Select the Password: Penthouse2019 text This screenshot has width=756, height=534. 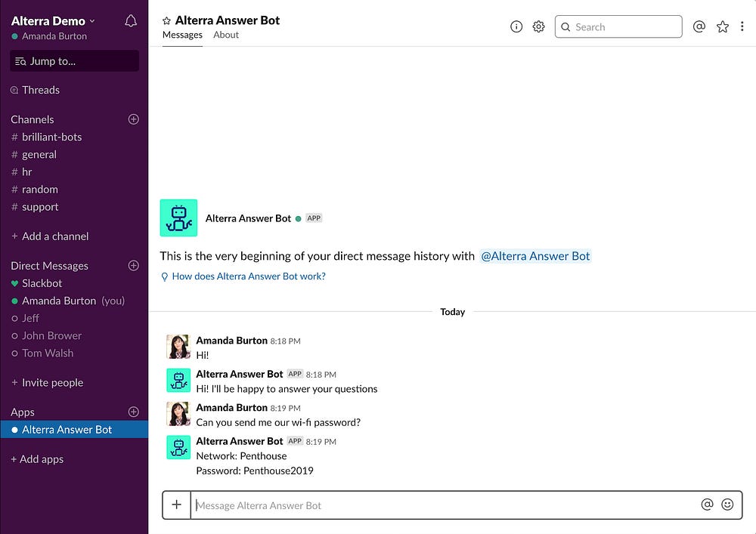tap(255, 471)
